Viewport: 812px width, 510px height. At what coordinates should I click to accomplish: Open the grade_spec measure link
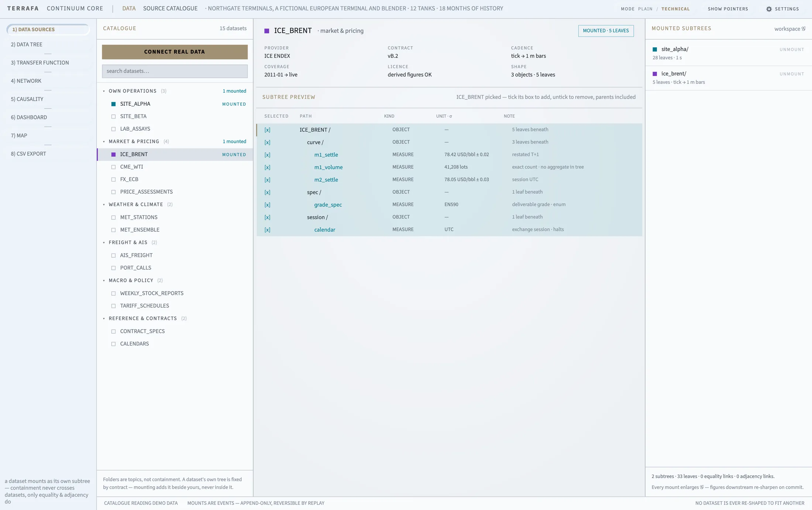pos(328,205)
